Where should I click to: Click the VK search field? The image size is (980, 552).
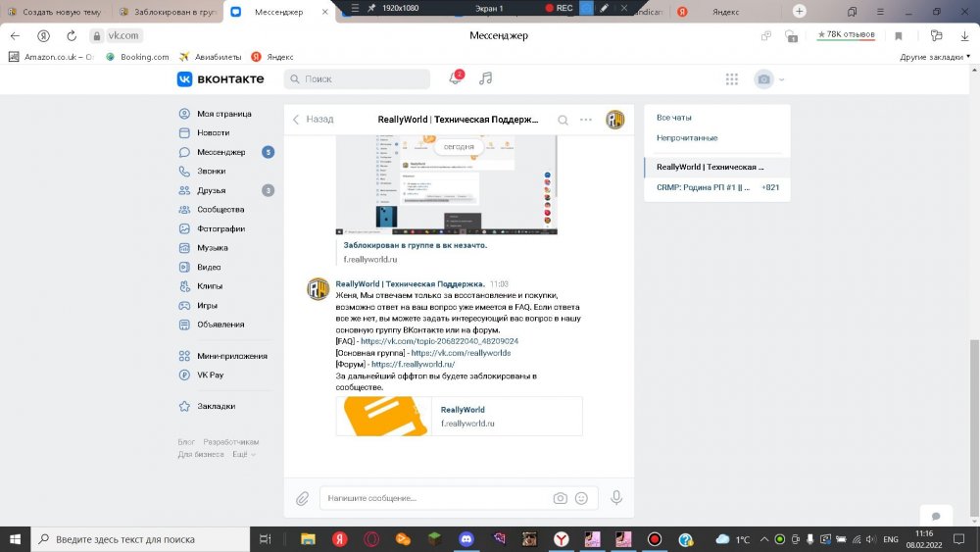tap(357, 79)
